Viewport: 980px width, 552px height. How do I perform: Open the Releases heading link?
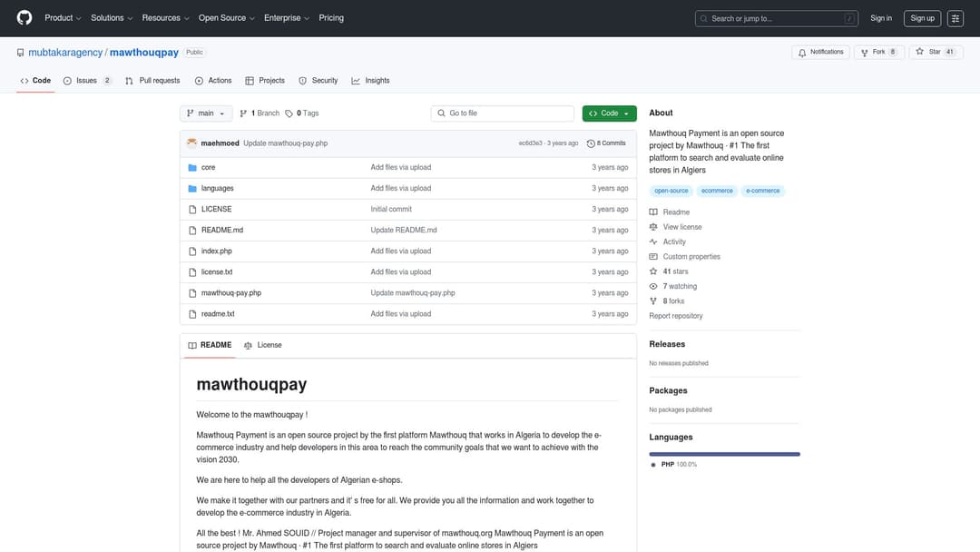[x=667, y=344]
